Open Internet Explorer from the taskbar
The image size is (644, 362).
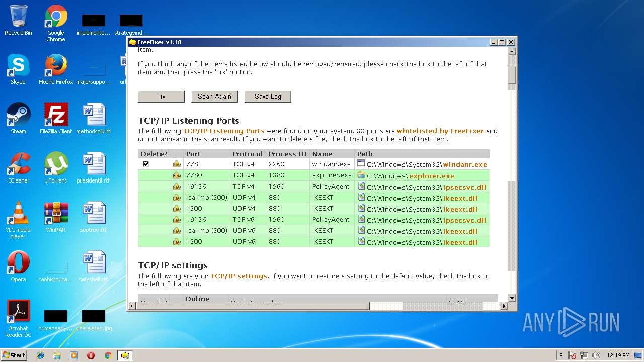[40, 355]
